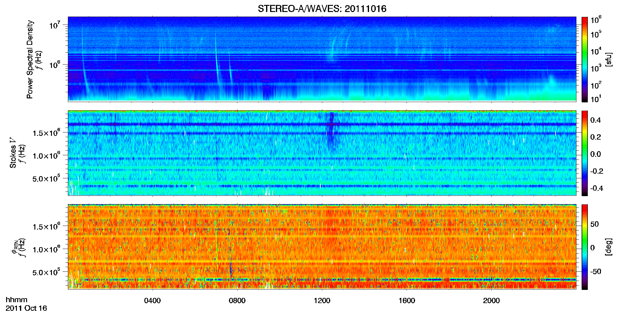Click the 1.0×10^6 tick of Stokes V panel

click(46, 156)
